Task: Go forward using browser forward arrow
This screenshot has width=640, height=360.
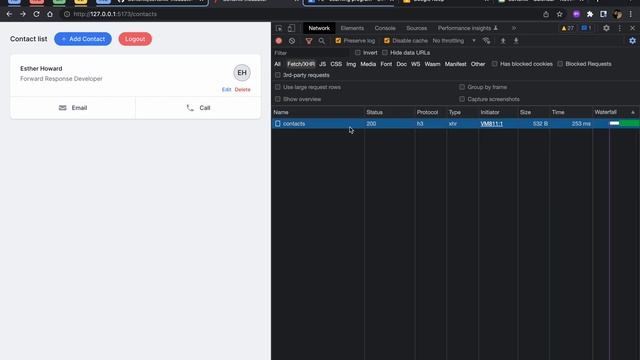Action: click(23, 14)
